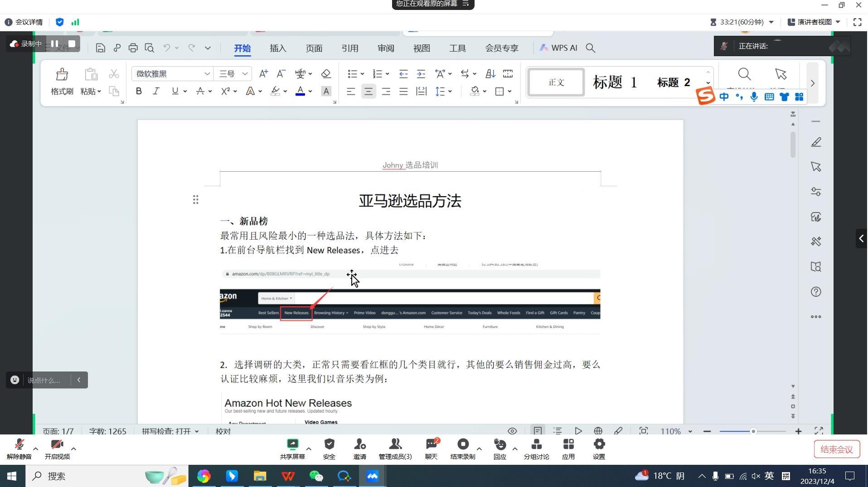Image resolution: width=868 pixels, height=487 pixels.
Task: Open meeting Settings (设置) gear
Action: (x=599, y=449)
